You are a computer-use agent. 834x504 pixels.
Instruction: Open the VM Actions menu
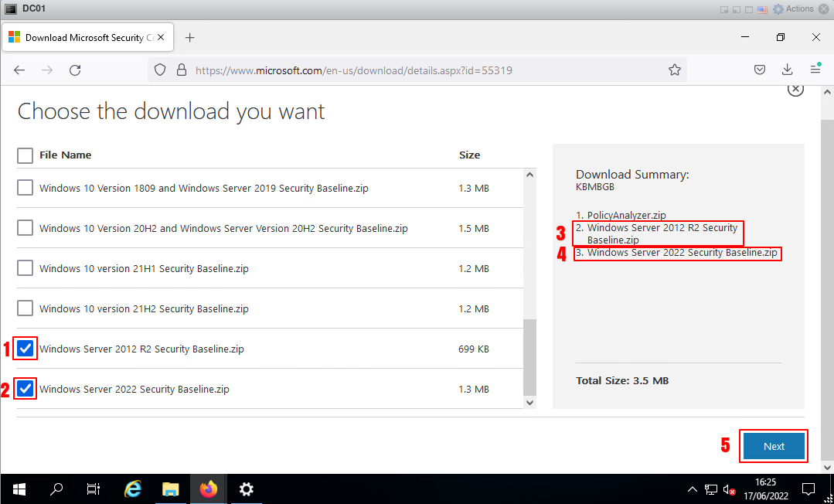tap(793, 9)
